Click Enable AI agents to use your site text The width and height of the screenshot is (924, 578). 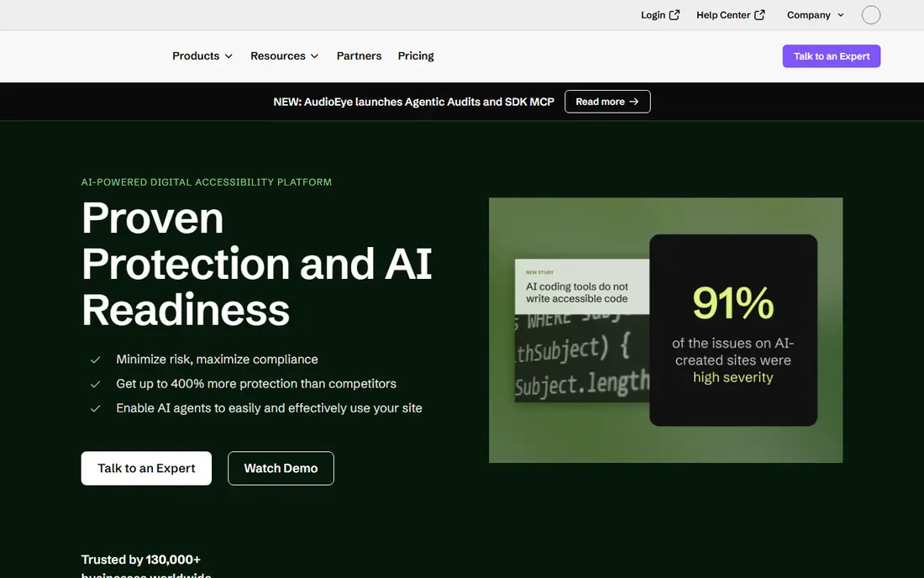coord(270,407)
